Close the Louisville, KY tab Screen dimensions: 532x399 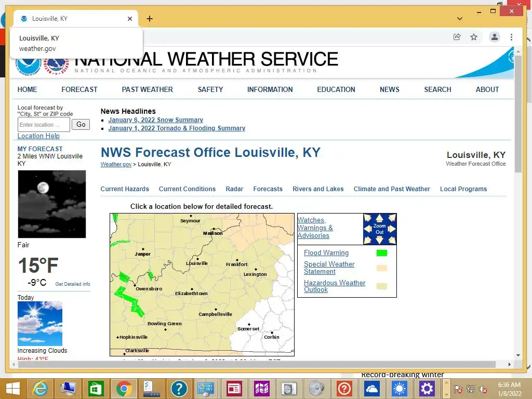(x=129, y=19)
